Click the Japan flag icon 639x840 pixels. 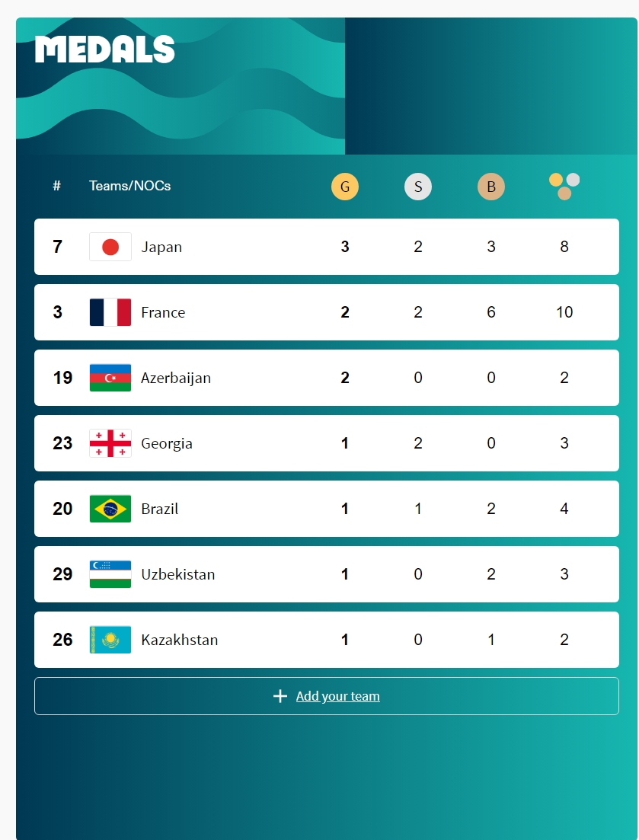point(110,247)
